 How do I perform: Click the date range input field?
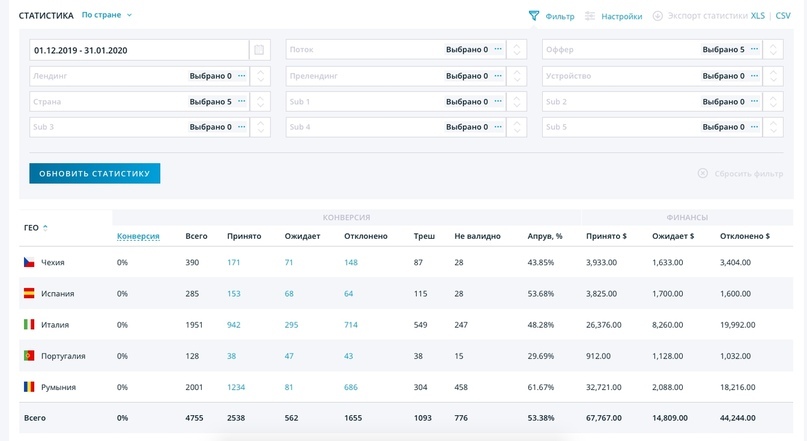139,50
